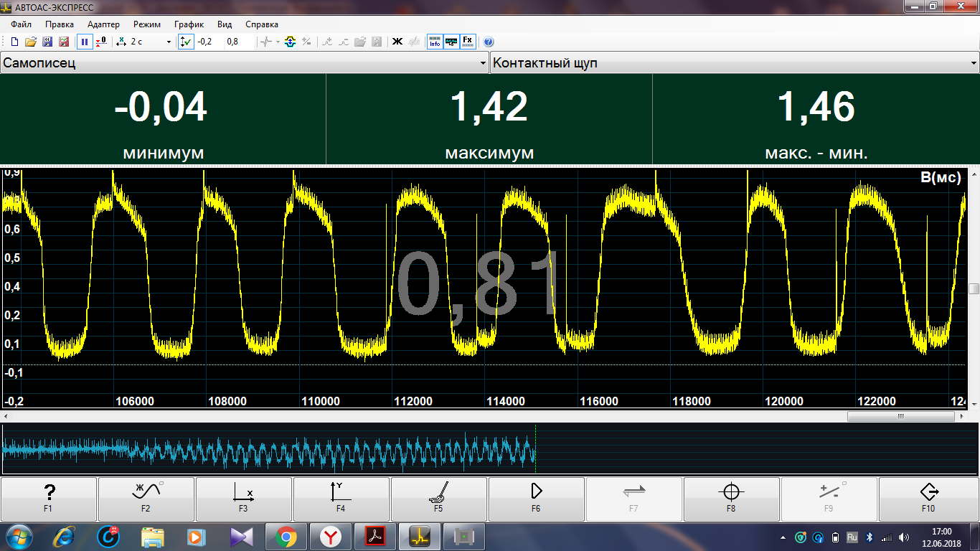Click the up arrow of the vertical scrollbar
The height and width of the screenshot is (551, 980).
point(974,173)
